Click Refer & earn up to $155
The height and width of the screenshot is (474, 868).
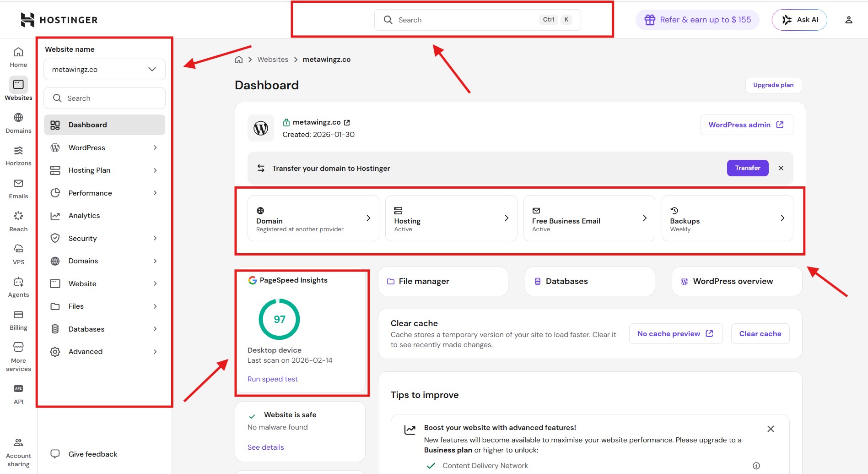coord(697,20)
